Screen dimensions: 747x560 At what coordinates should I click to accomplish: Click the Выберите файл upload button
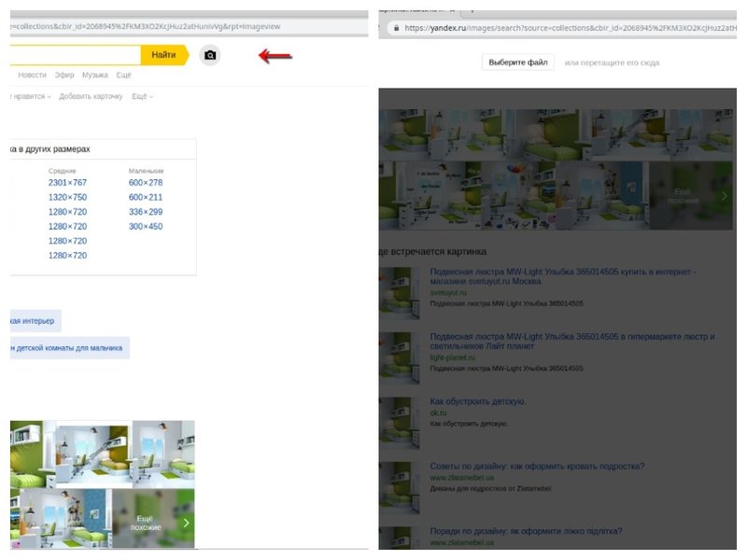point(517,63)
